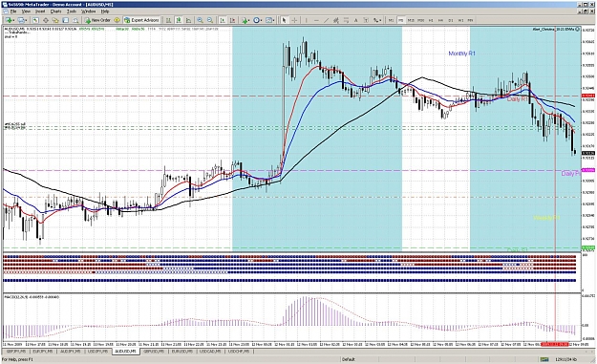Click the 'Default' profile in status bar

pyautogui.click(x=349, y=359)
